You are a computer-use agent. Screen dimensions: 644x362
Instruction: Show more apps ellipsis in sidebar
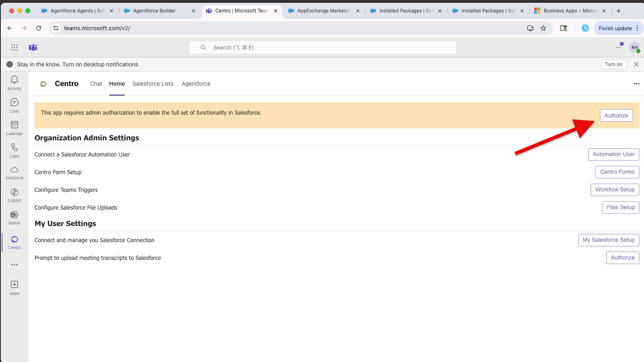14,265
